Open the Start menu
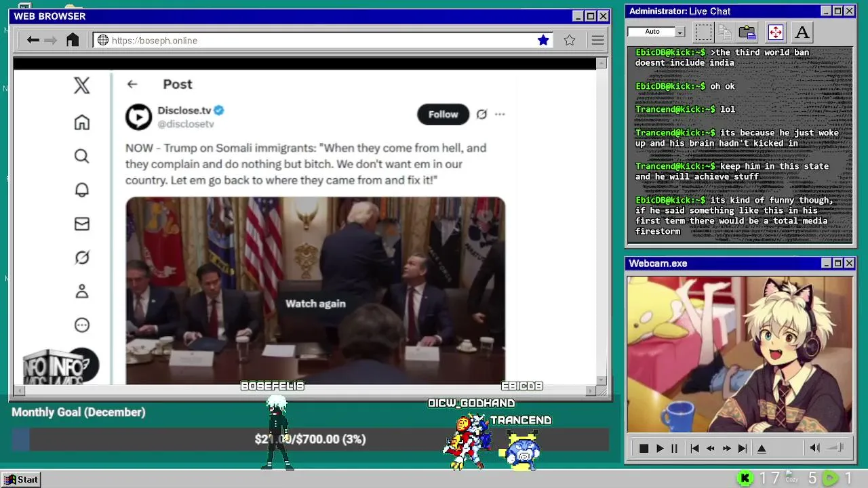The image size is (868, 488). click(21, 479)
